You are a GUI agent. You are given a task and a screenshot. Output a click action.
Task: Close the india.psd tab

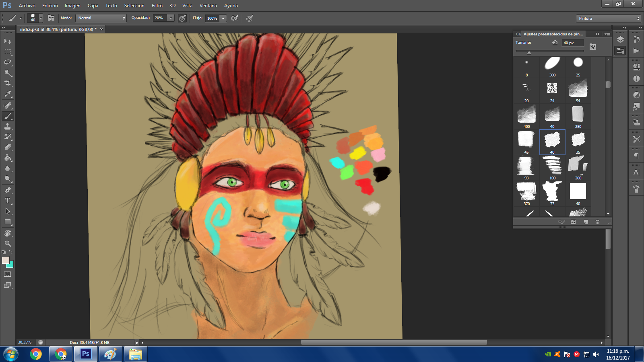click(x=101, y=29)
